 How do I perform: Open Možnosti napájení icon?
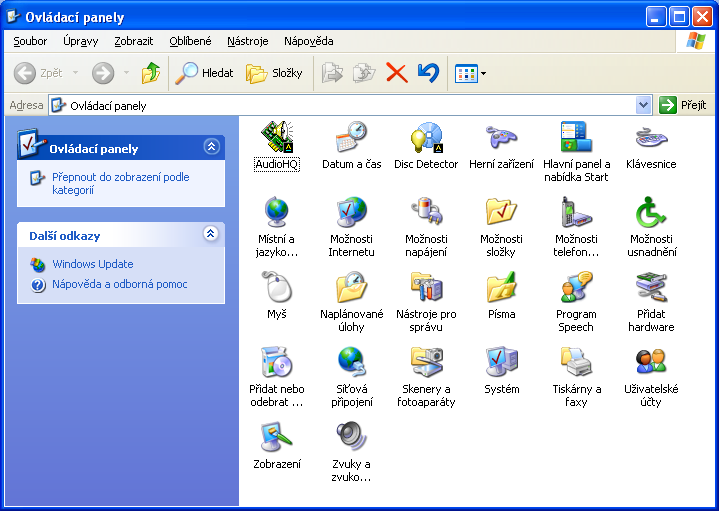(426, 212)
